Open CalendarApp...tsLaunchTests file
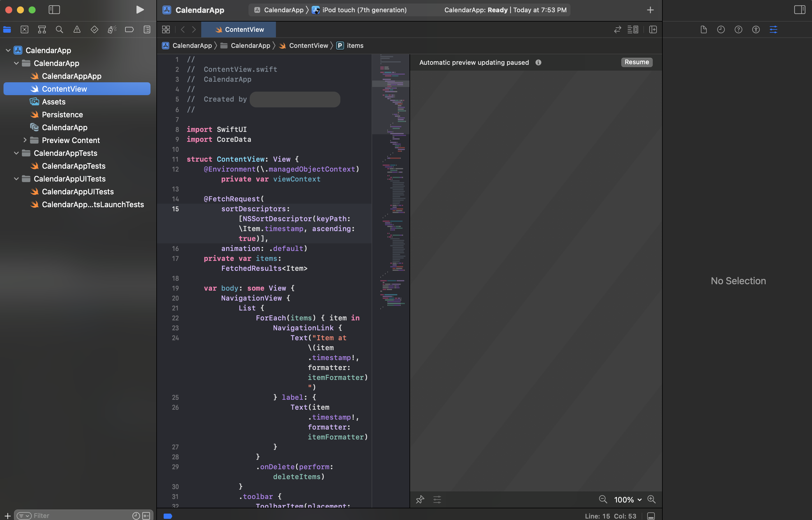 [x=93, y=204]
